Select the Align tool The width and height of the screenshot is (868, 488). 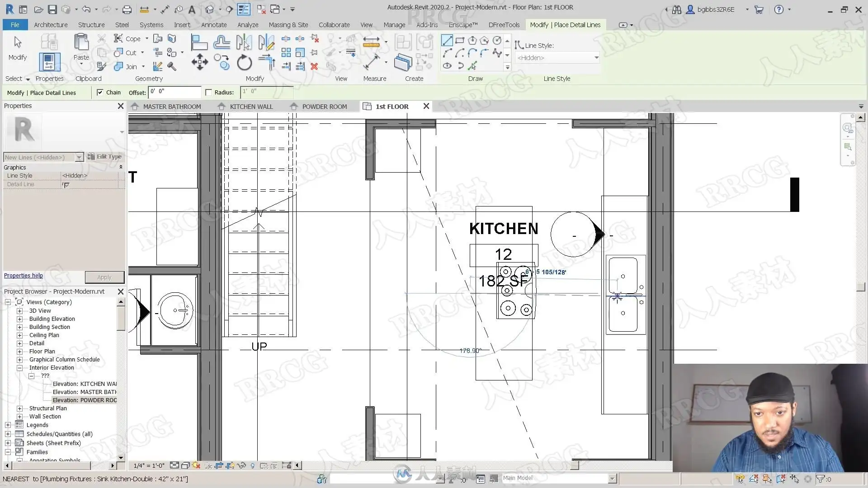point(199,42)
